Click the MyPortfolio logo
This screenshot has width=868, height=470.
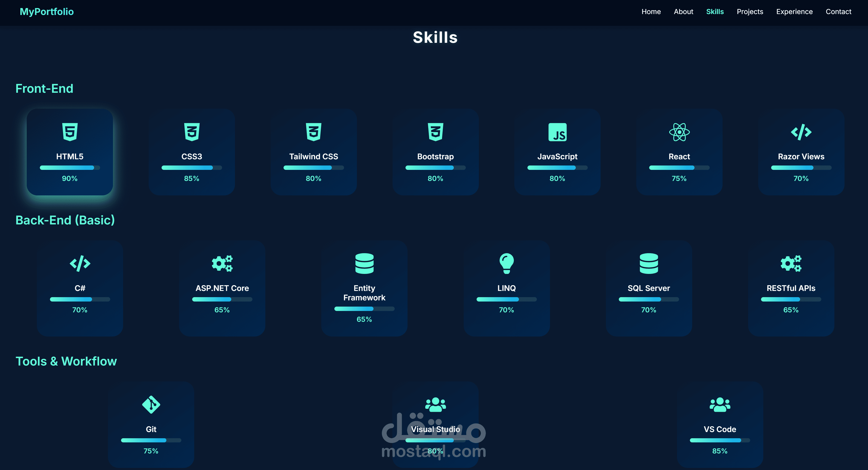pos(46,12)
